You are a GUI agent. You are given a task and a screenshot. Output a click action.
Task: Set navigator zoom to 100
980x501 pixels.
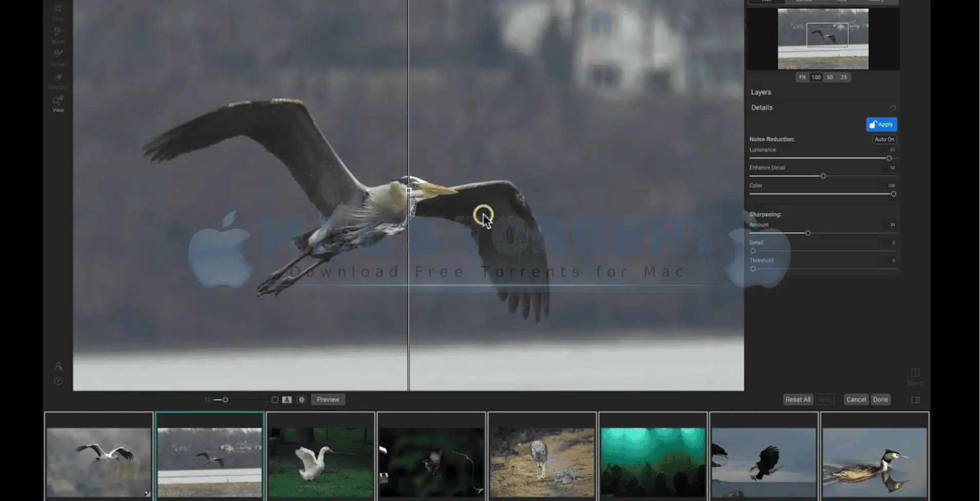[x=816, y=77]
